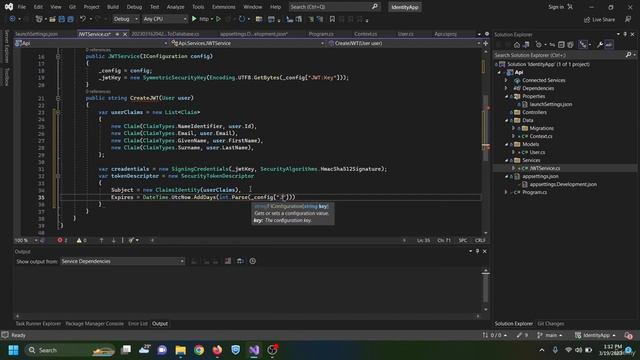Click the Show All Files icon in Solution Explorer

pos(570,44)
